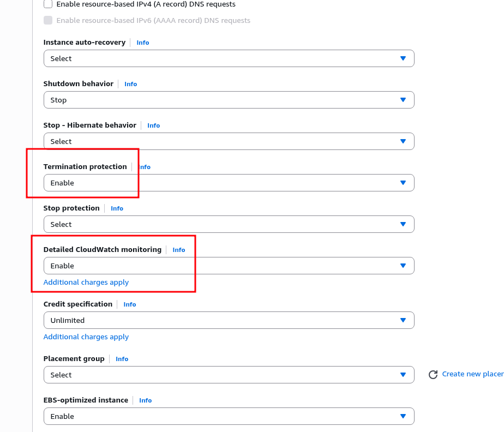Open Info link for EBS-optimized instance
Viewport: 504px width, 432px height.
tap(146, 400)
